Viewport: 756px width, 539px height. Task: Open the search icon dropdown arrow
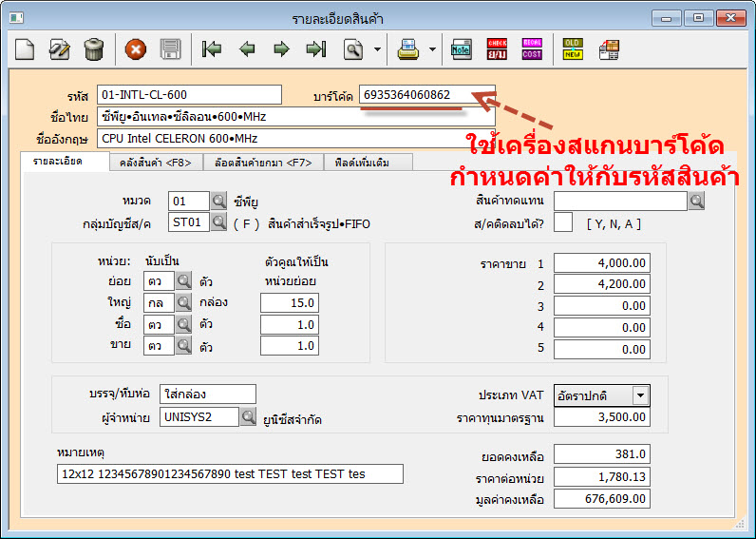pyautogui.click(x=377, y=49)
